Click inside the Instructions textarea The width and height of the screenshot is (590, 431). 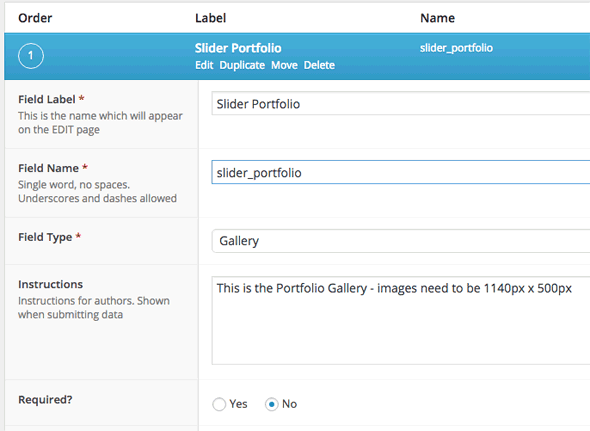pyautogui.click(x=401, y=320)
